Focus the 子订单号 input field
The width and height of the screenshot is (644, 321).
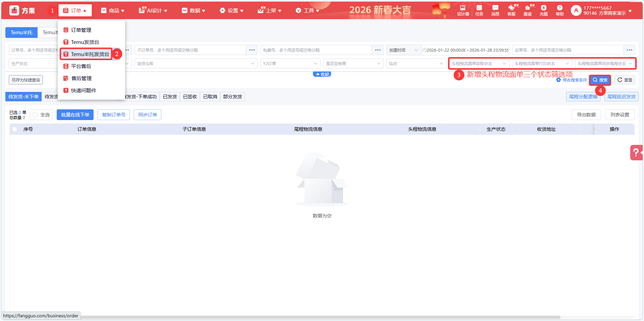click(191, 50)
